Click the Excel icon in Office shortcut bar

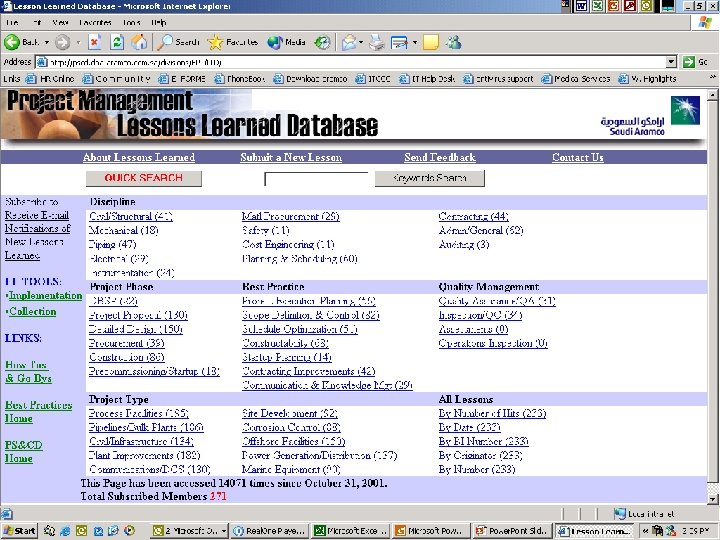[597, 6]
